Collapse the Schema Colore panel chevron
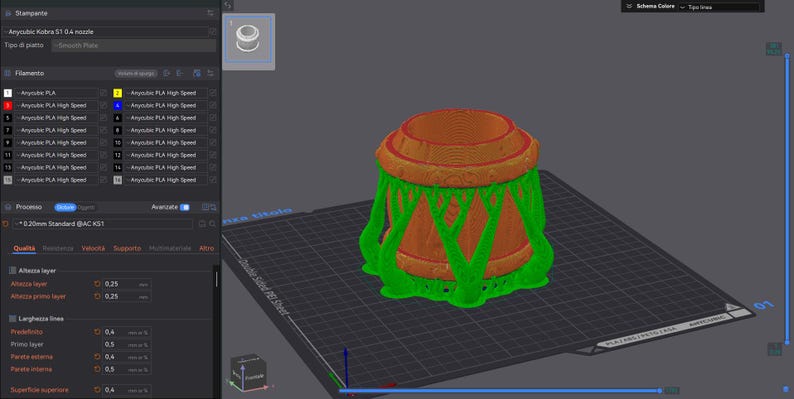The width and height of the screenshot is (794, 399). click(629, 6)
